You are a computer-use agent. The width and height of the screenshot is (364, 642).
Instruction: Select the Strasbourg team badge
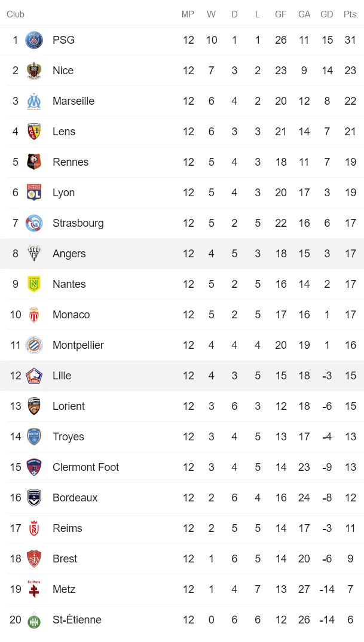[x=34, y=223]
